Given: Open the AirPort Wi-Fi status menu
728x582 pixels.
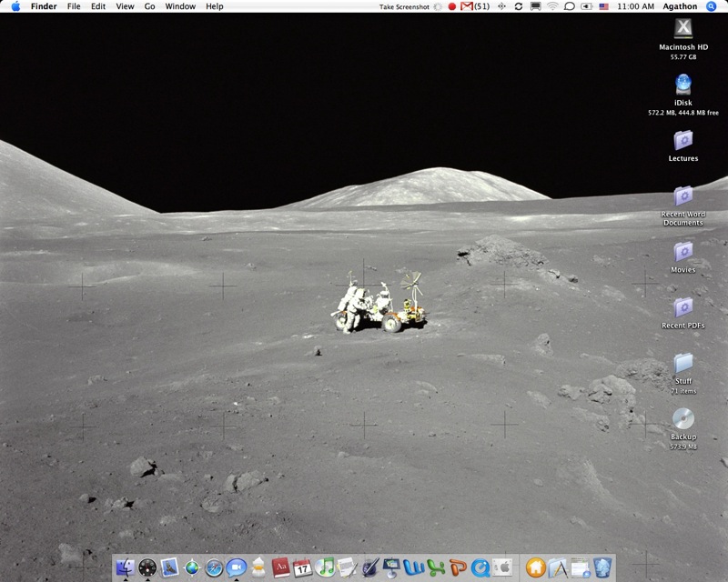Looking at the screenshot, I should click(552, 6).
